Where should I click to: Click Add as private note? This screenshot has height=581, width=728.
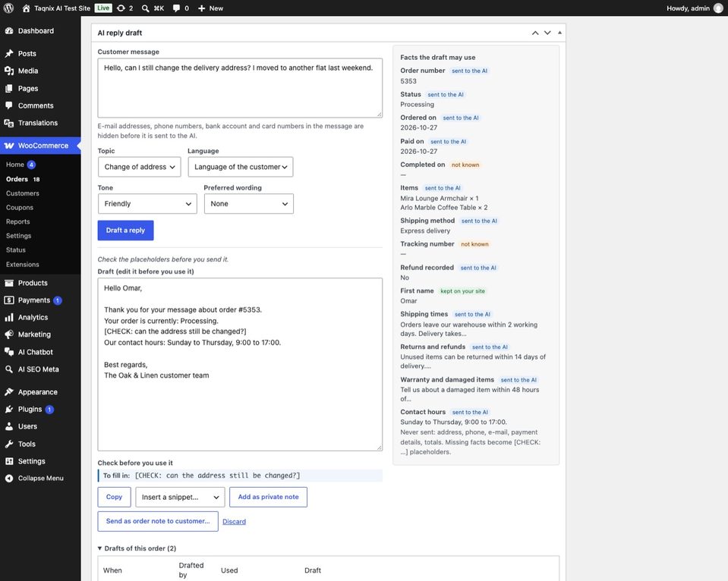coord(269,497)
